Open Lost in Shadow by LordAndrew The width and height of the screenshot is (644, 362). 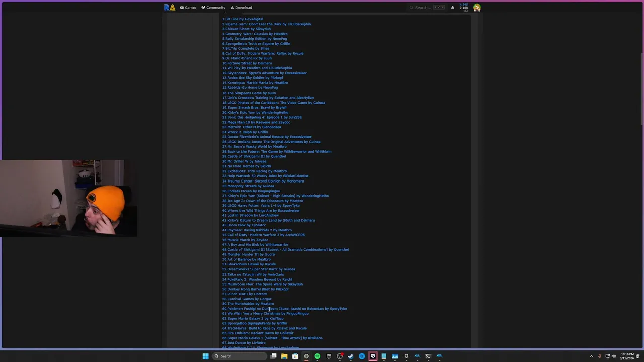(251, 215)
